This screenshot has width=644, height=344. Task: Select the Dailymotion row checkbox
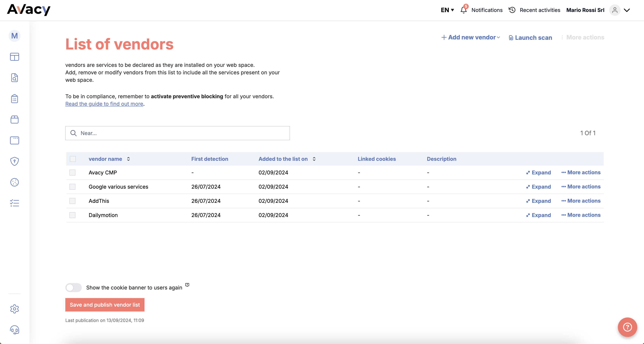pos(72,215)
